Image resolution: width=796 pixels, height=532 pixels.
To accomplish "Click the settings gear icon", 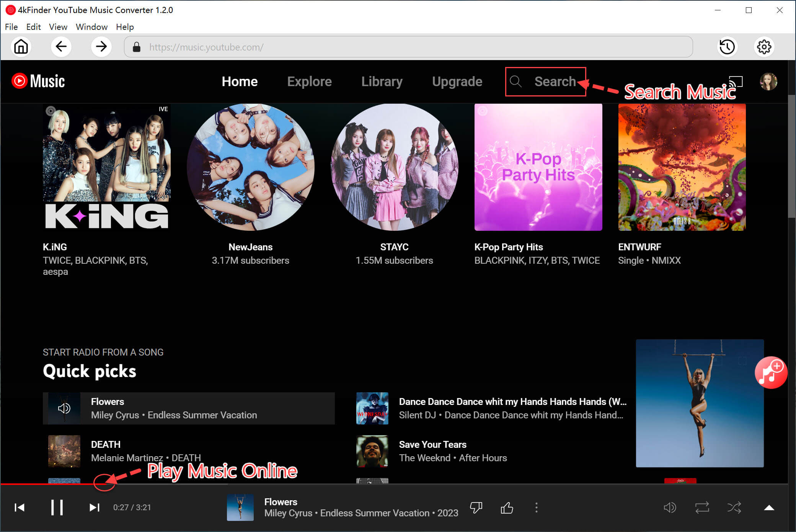I will pyautogui.click(x=763, y=47).
